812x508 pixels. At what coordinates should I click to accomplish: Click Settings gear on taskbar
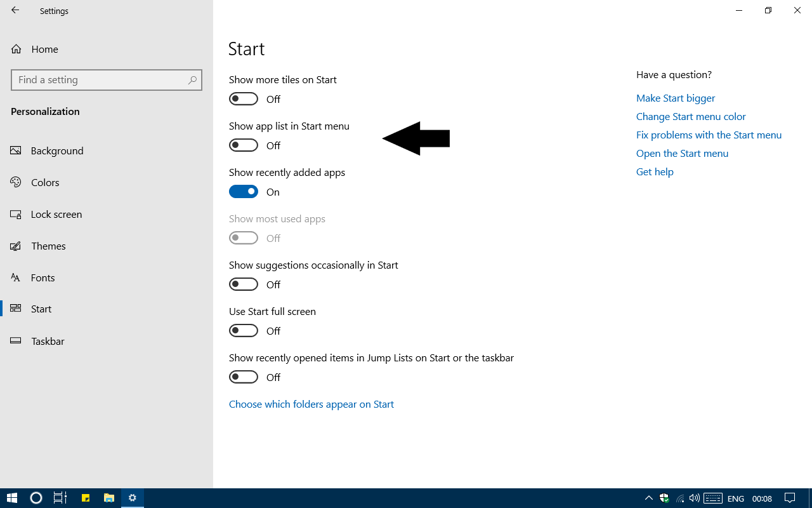coord(133,498)
